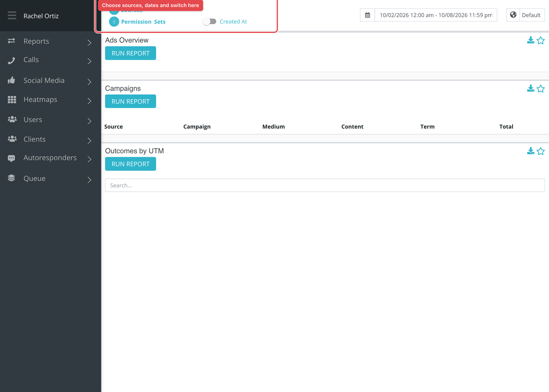This screenshot has width=549, height=392.
Task: Expand the Queue chevron
Action: (89, 180)
